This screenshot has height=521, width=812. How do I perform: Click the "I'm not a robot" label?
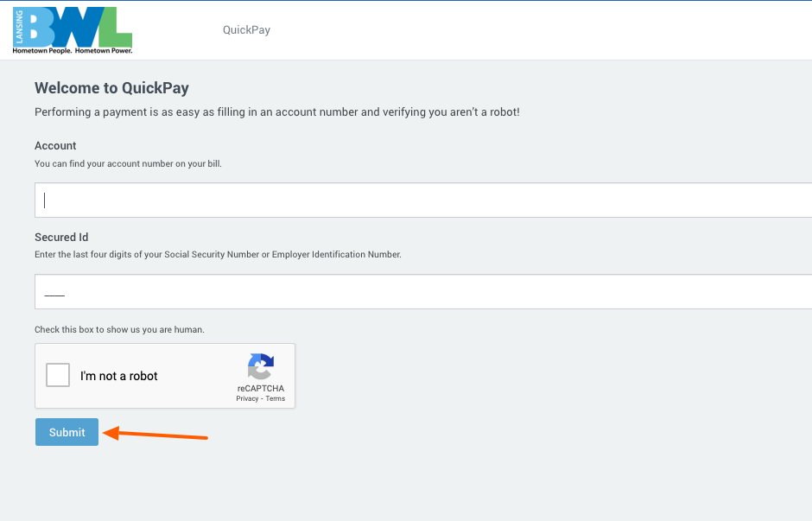coord(118,376)
